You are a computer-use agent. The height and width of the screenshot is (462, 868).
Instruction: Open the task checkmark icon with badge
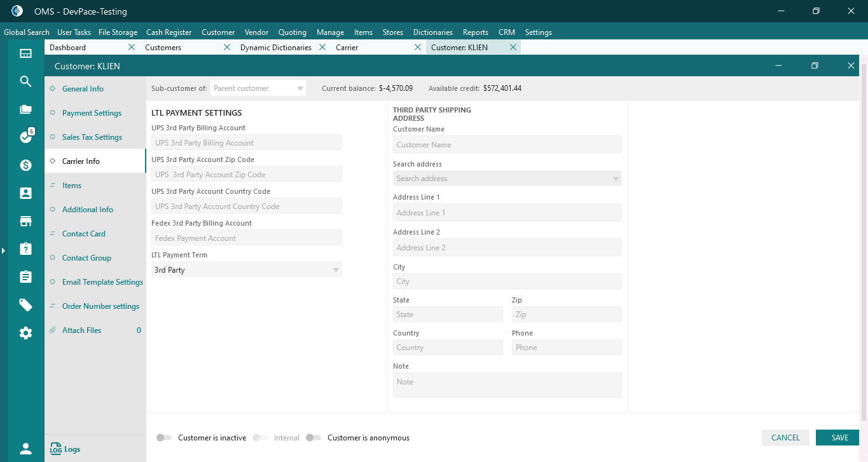click(25, 137)
